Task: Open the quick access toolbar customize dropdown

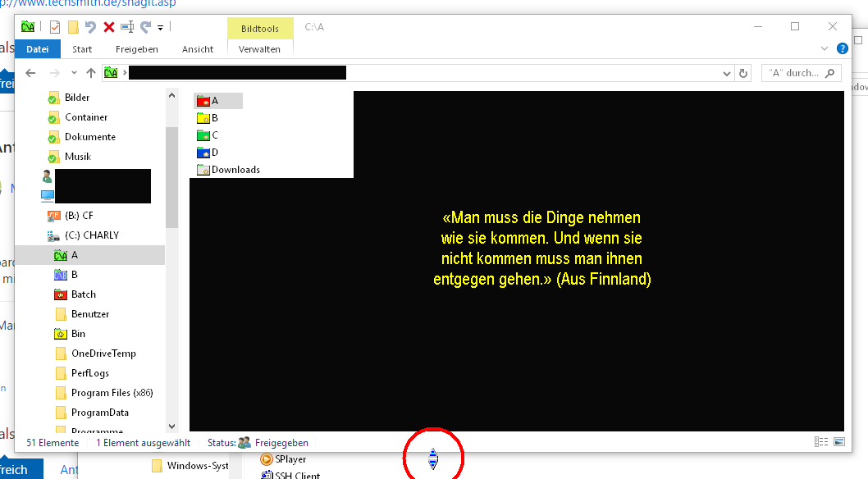Action: (x=161, y=27)
